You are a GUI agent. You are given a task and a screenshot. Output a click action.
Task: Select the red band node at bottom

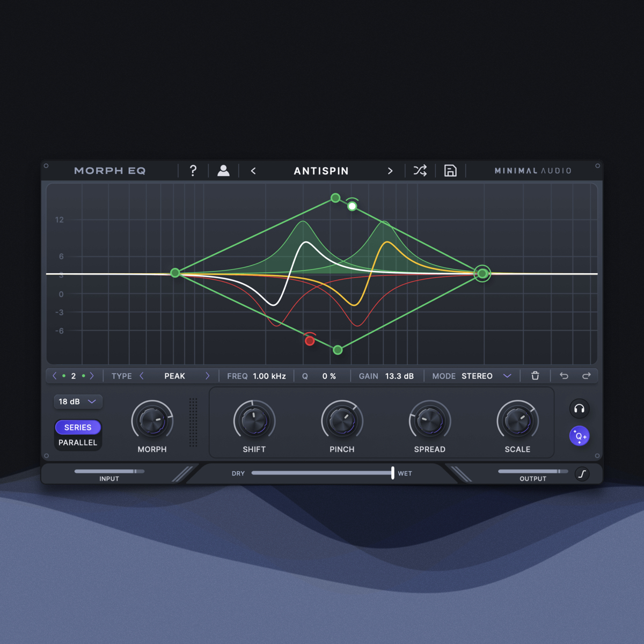pyautogui.click(x=310, y=341)
